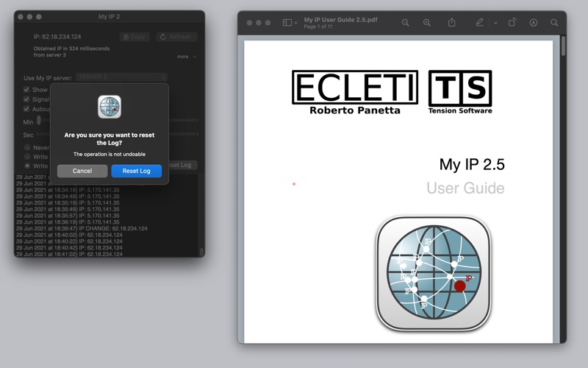
Task: Zoom out in the PDF viewer
Action: [406, 23]
